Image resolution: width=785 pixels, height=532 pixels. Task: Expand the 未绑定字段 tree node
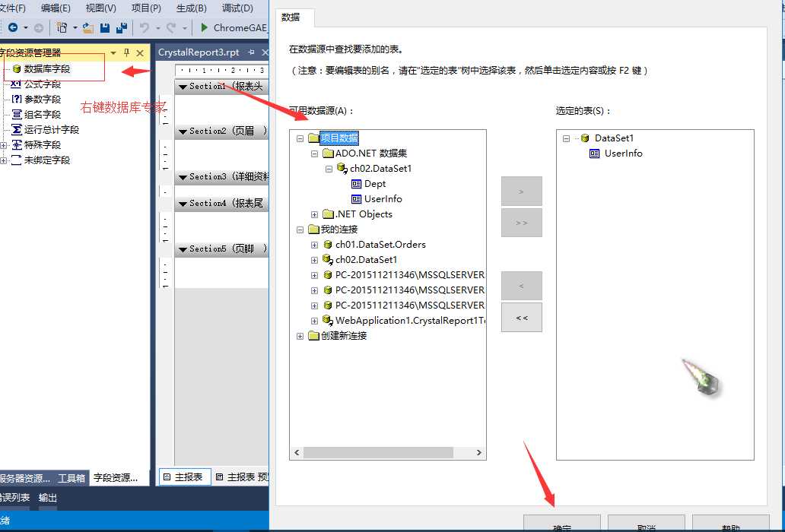[3, 160]
